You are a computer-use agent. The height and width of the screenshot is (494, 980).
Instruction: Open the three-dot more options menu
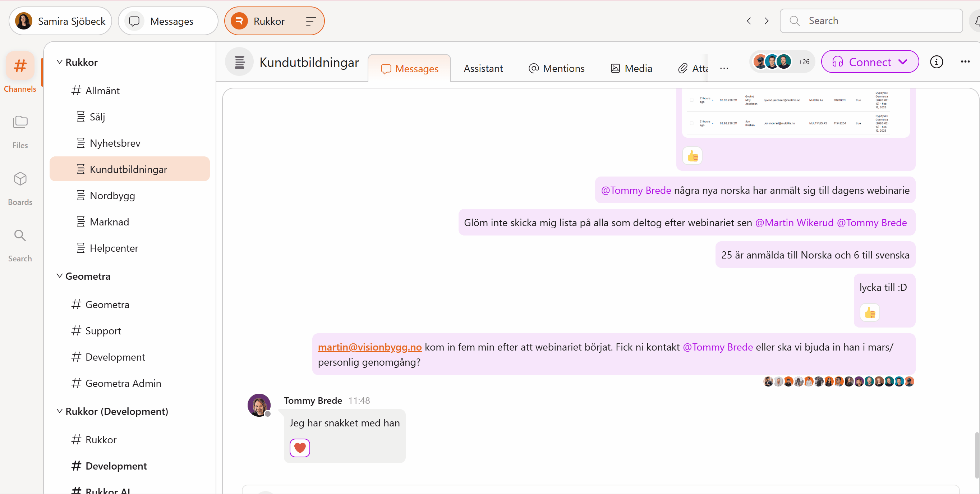coord(965,61)
